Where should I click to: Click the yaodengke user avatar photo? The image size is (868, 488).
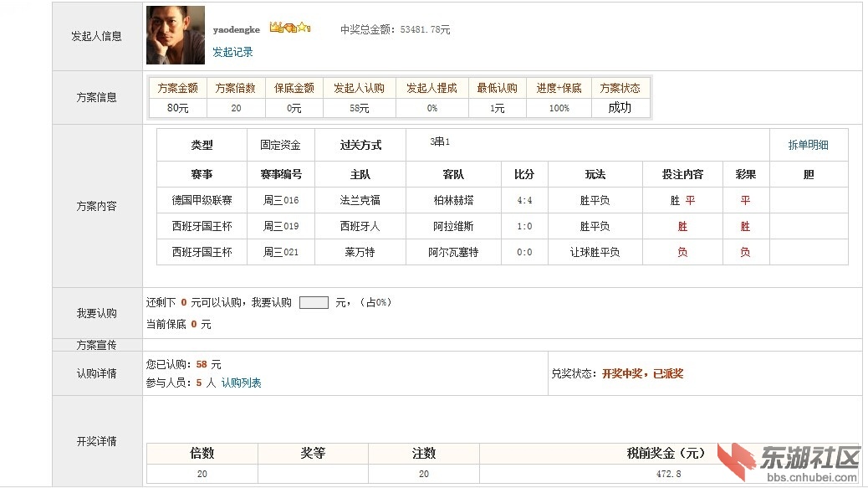[x=176, y=35]
